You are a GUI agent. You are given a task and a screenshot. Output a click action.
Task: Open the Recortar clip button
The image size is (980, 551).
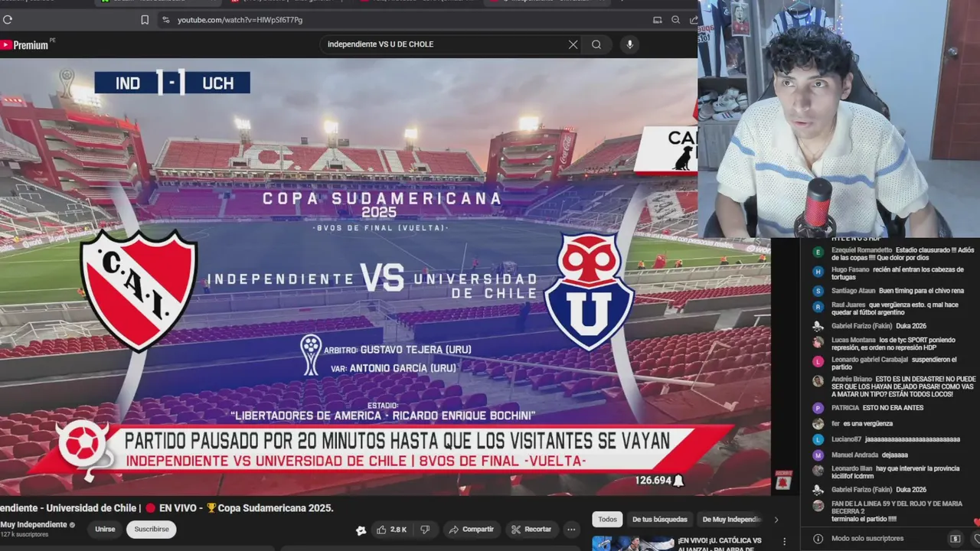[x=531, y=530]
